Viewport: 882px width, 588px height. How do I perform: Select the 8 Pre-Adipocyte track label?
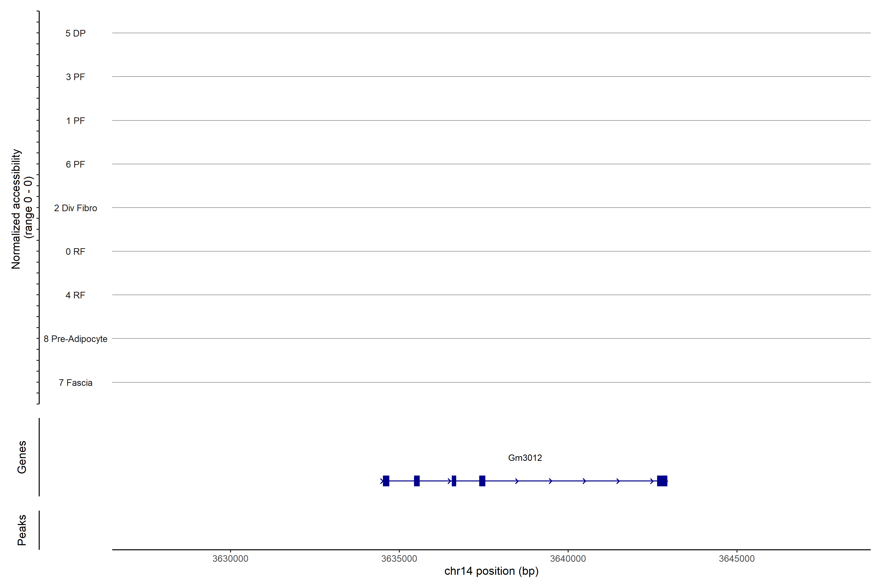tap(75, 339)
